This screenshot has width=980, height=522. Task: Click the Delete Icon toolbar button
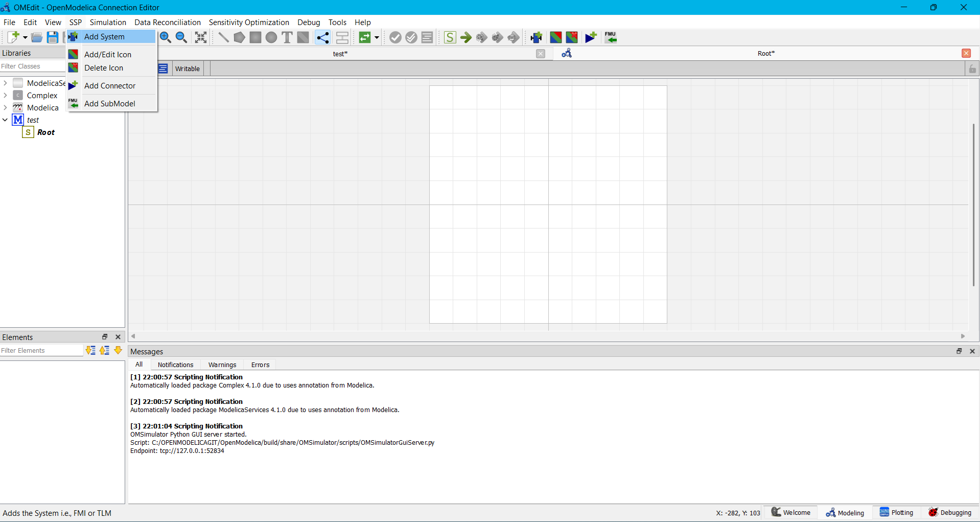coord(572,37)
